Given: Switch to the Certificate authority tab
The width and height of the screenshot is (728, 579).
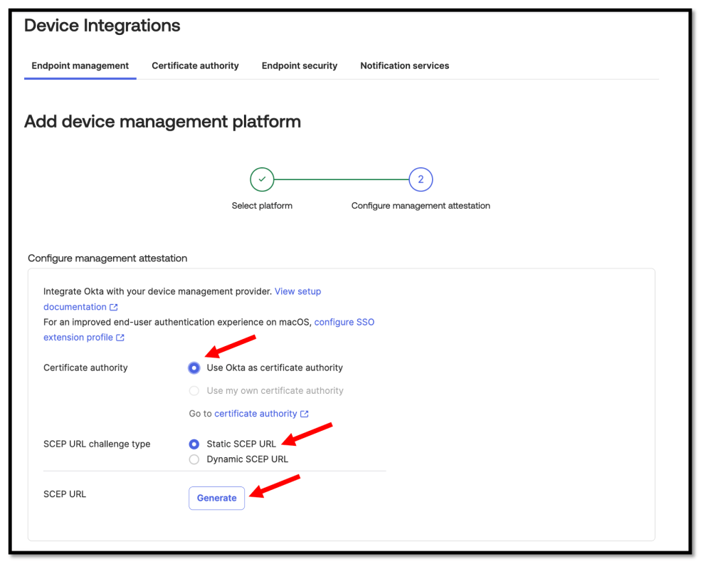Looking at the screenshot, I should [195, 66].
